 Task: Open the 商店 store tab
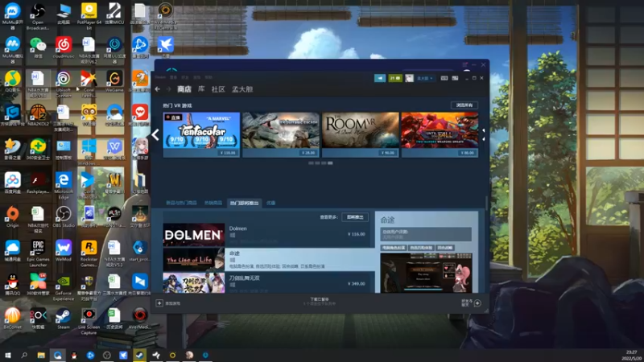[x=184, y=89]
